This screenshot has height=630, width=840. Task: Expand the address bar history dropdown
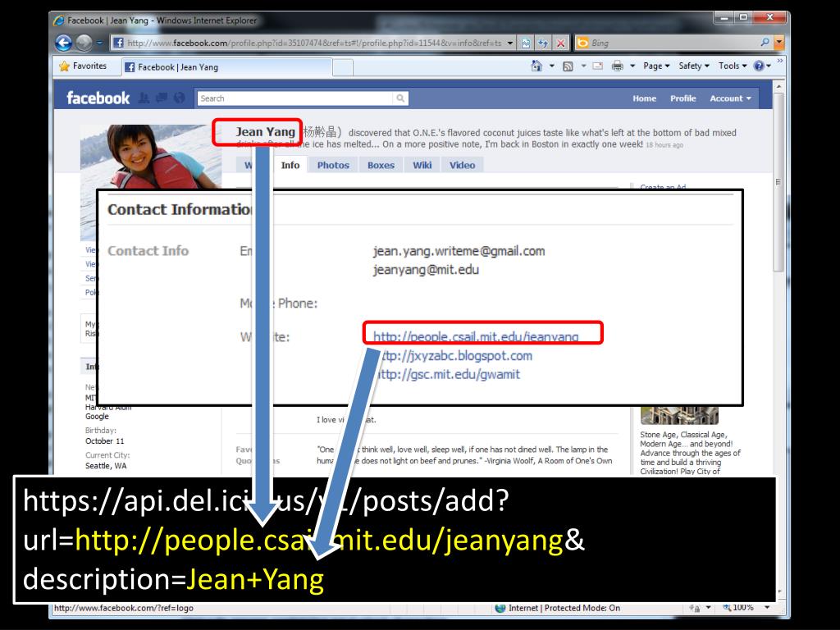(510, 43)
